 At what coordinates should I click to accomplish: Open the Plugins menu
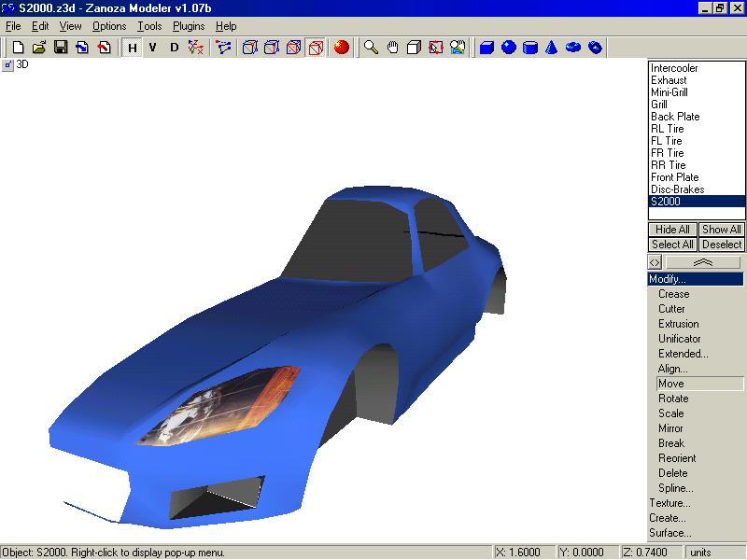pos(189,26)
